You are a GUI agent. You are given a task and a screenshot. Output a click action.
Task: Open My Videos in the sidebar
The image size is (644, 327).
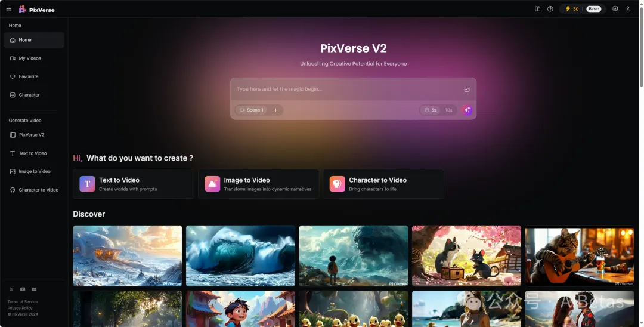point(34,58)
